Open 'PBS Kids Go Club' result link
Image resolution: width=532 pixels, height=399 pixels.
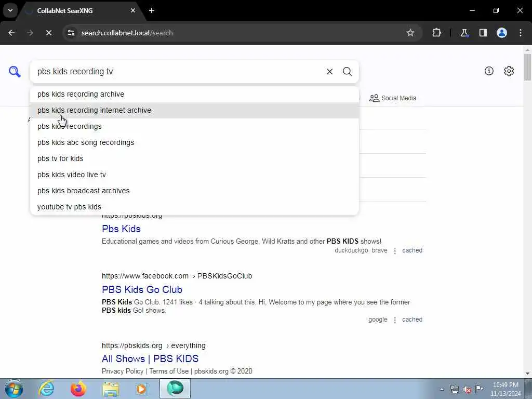142,289
